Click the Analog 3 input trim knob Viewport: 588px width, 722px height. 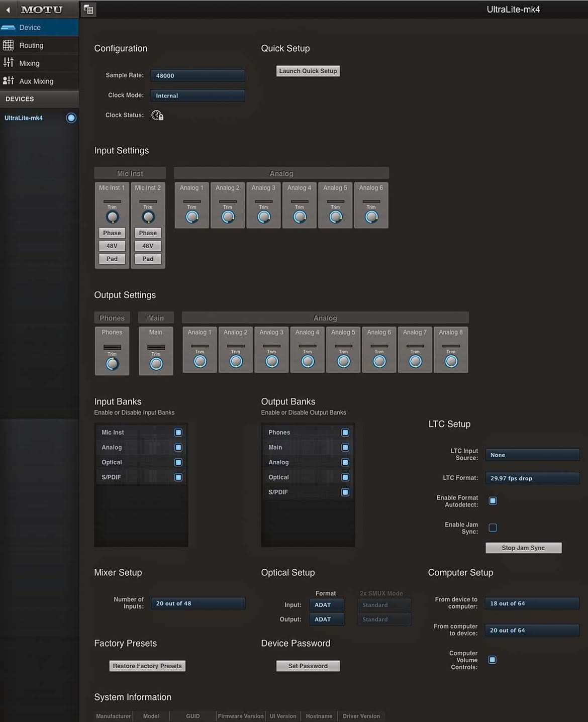click(x=264, y=217)
